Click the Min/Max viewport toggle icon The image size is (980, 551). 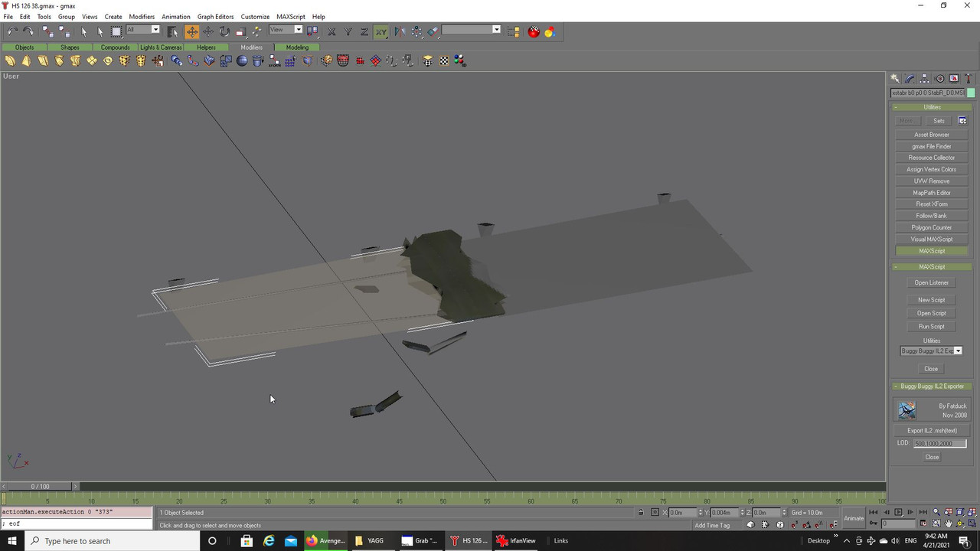(x=972, y=523)
